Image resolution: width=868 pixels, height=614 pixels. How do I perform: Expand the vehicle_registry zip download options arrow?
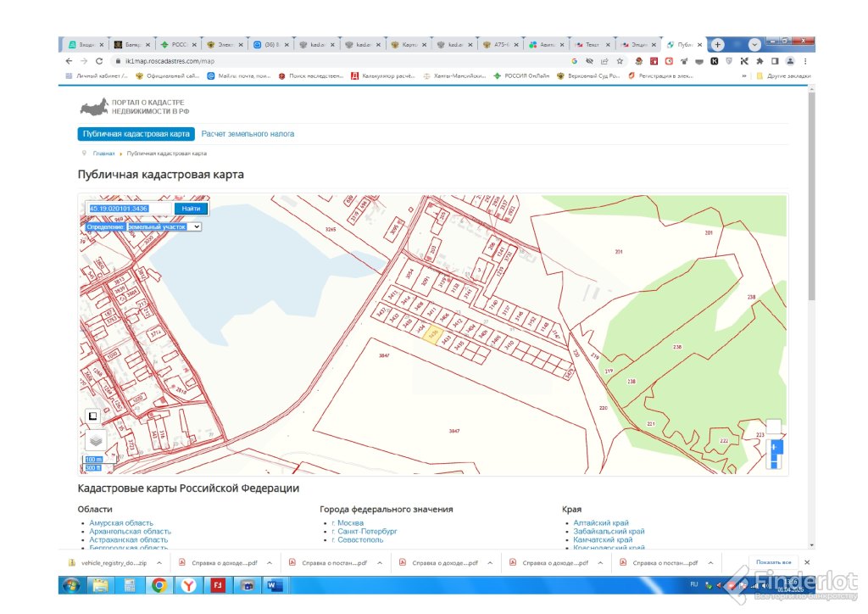[x=160, y=562]
